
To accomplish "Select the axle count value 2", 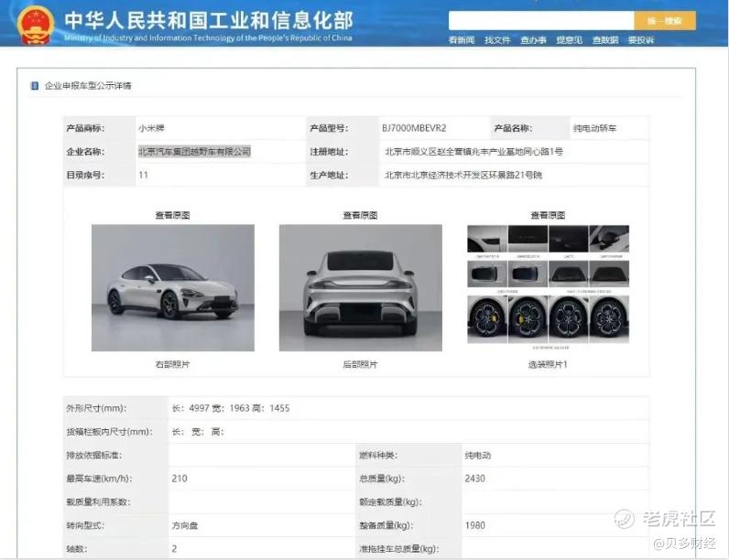I will click(174, 549).
